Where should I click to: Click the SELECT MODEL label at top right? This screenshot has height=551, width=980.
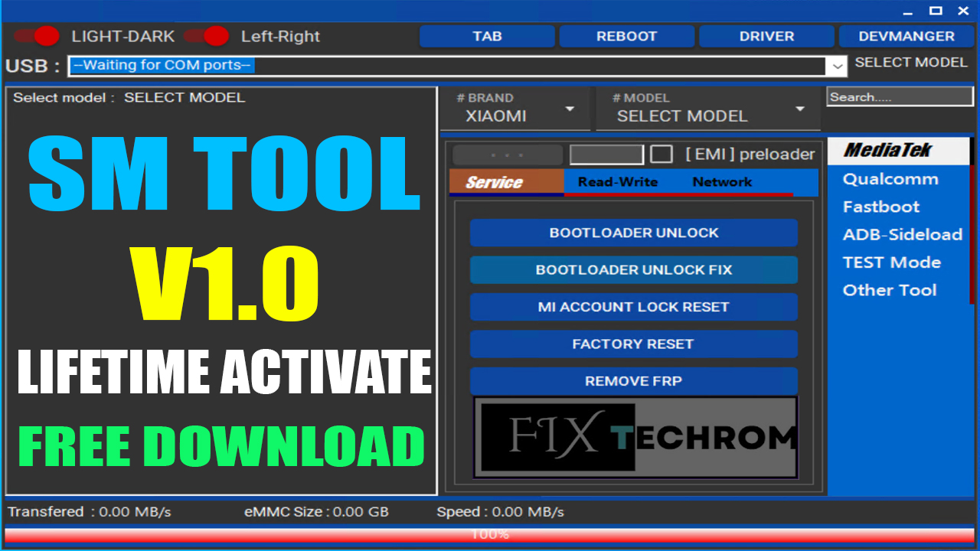pos(911,62)
